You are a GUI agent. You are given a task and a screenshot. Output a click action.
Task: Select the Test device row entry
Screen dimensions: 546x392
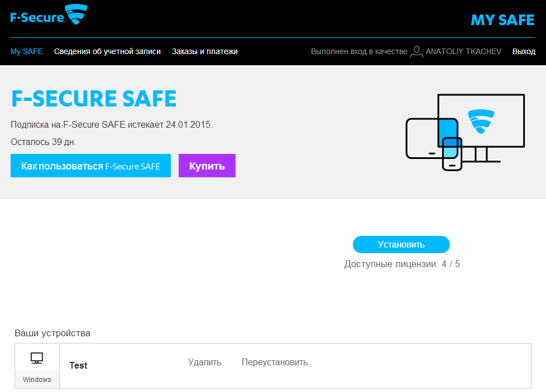pyautogui.click(x=78, y=365)
